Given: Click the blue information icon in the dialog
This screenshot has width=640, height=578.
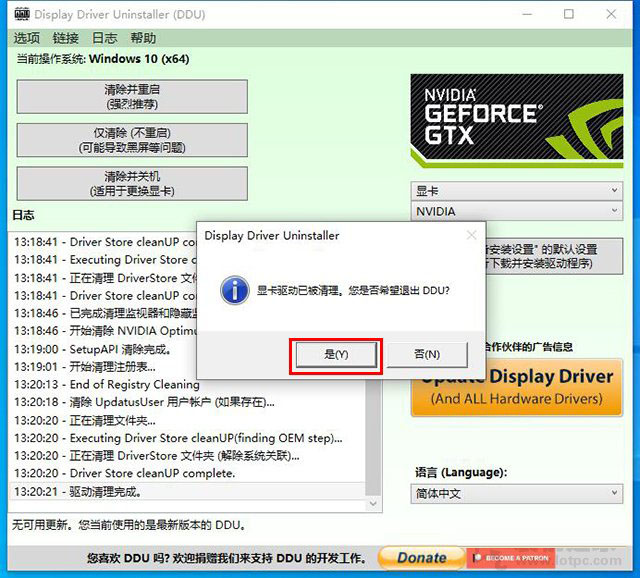Looking at the screenshot, I should point(234,291).
